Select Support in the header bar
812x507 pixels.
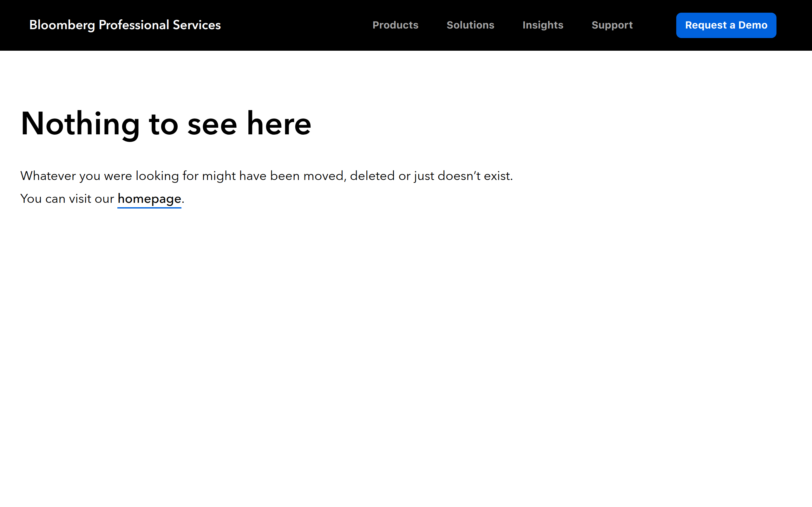tap(612, 25)
